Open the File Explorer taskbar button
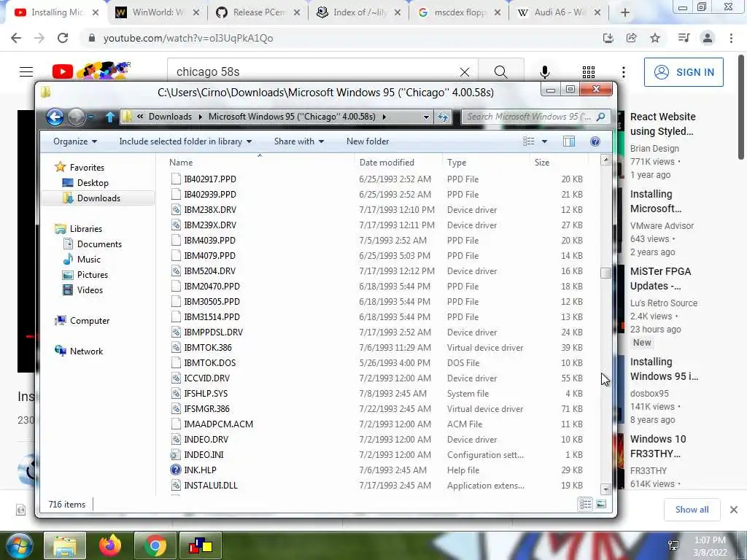This screenshot has height=560, width=747. (65, 545)
